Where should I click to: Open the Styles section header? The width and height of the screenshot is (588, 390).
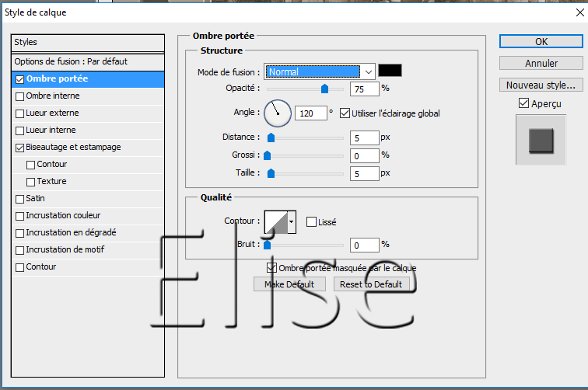tap(87, 42)
